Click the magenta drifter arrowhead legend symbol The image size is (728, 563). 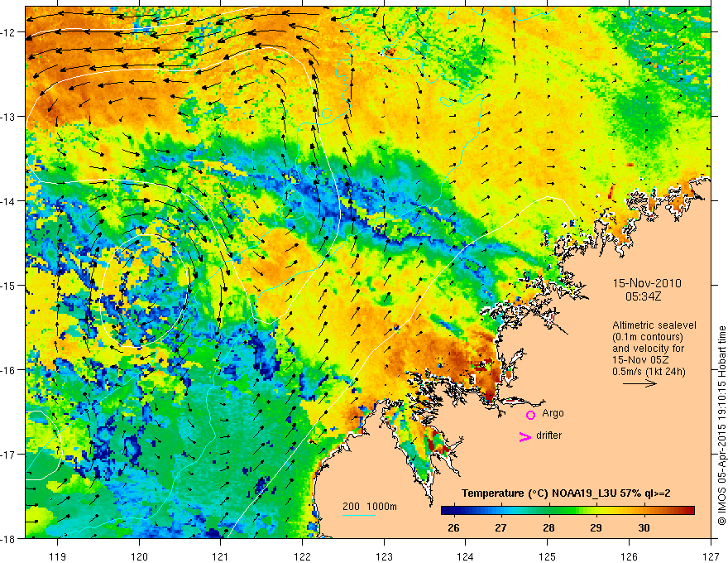coord(525,436)
